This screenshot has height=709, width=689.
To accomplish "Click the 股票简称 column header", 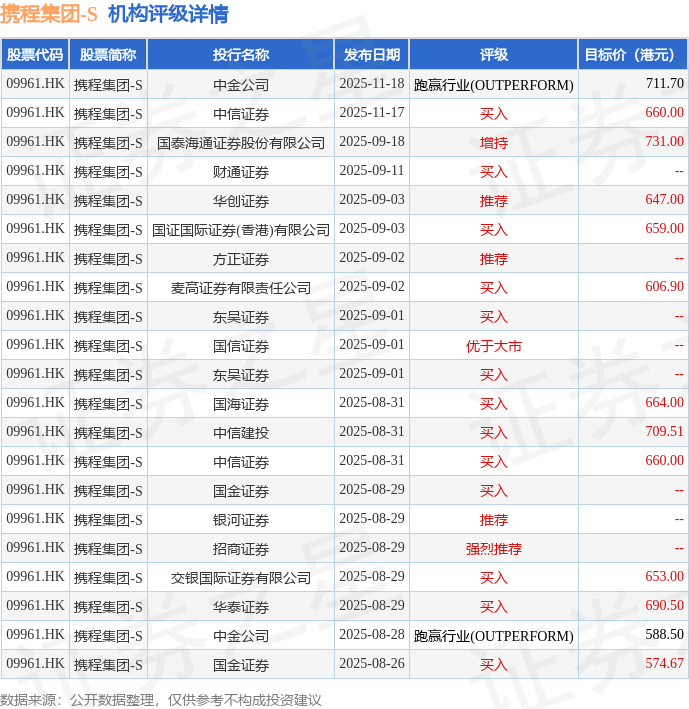I will tap(108, 55).
